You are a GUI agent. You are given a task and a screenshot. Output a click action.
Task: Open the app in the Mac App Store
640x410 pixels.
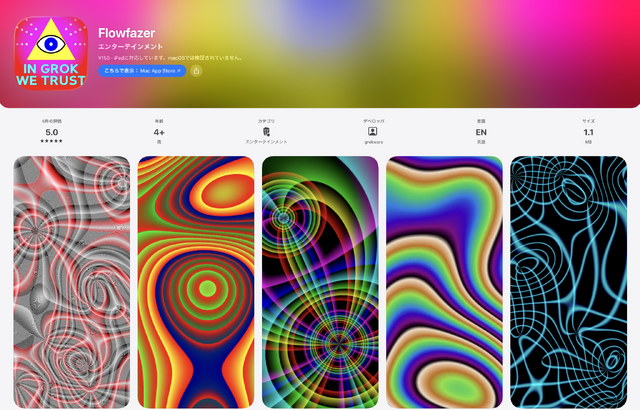click(142, 71)
